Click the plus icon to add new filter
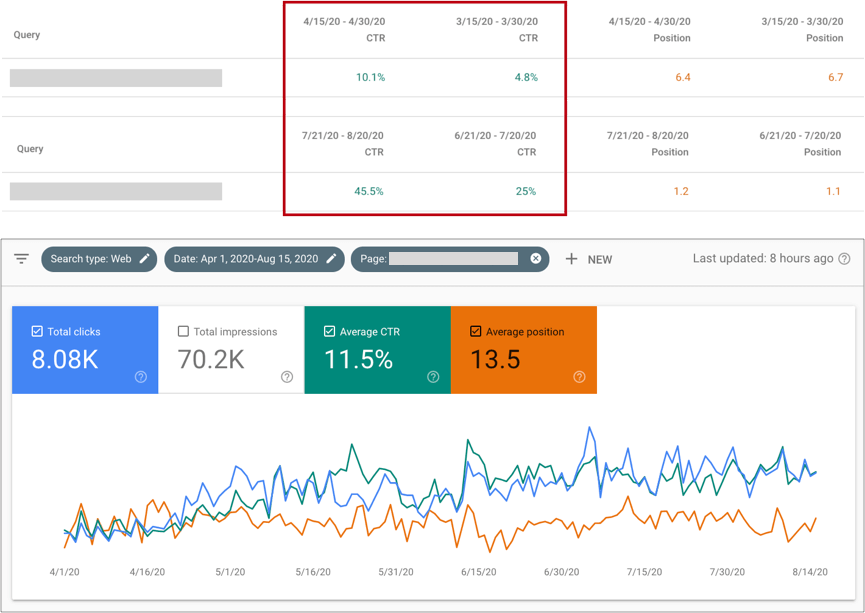This screenshot has height=613, width=865. pos(572,259)
